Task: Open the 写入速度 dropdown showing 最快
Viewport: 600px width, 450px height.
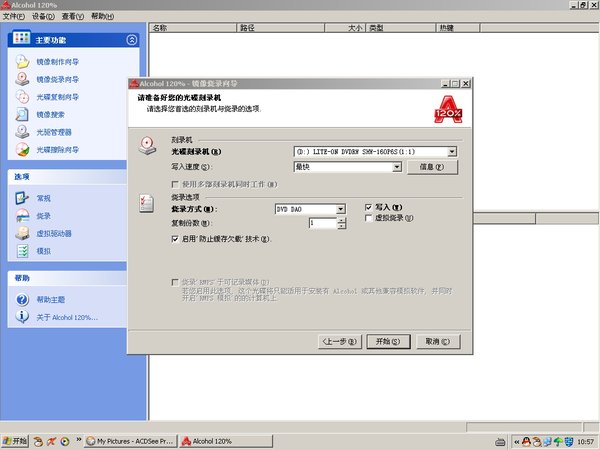Action: tap(397, 167)
